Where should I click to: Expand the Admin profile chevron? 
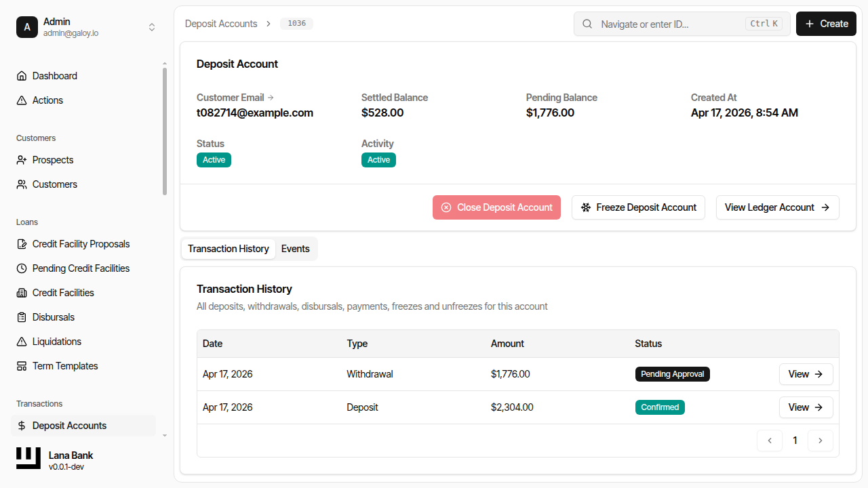(152, 27)
